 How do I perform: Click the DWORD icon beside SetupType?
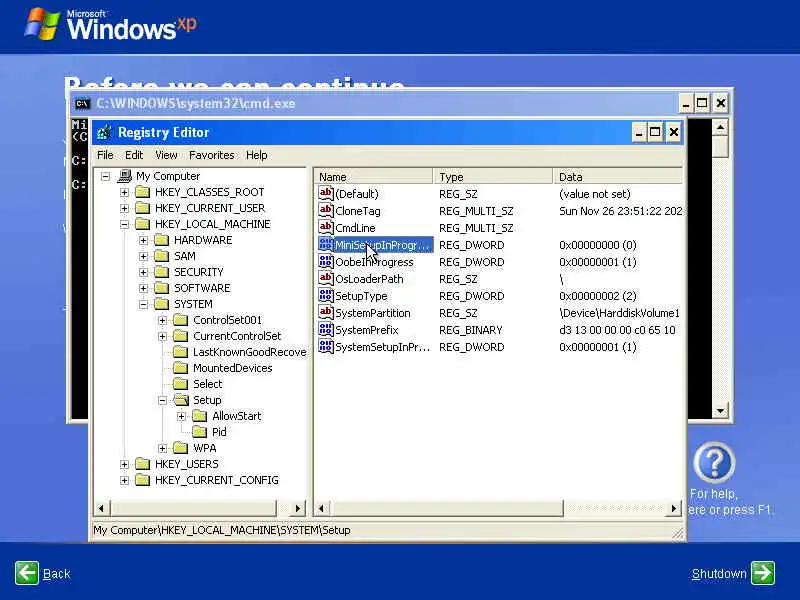click(326, 296)
